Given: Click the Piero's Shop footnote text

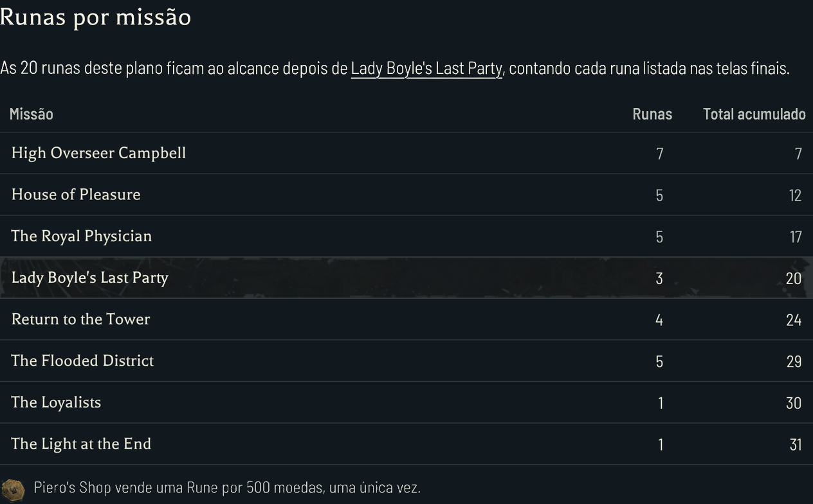Looking at the screenshot, I should coord(227,488).
